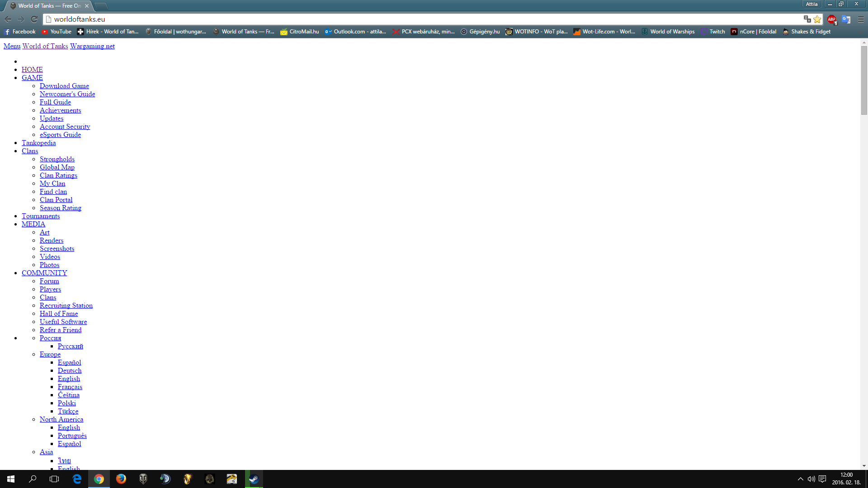Select the World of Tanks browser tab
The width and height of the screenshot is (868, 488).
tap(48, 6)
